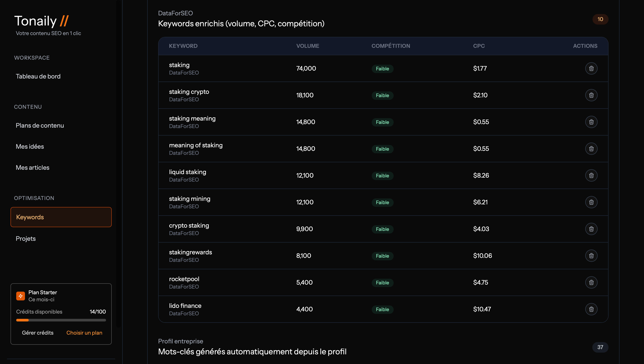The width and height of the screenshot is (644, 364).
Task: Open the Projets page
Action: (25, 239)
